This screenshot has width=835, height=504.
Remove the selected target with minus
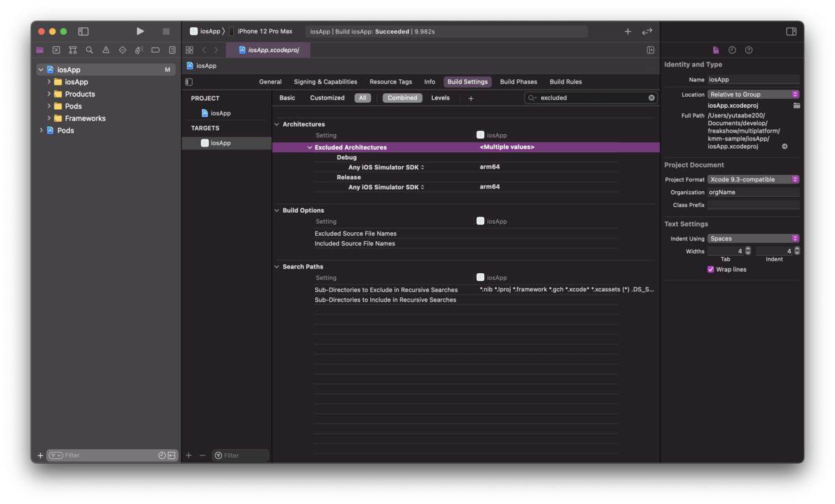pos(202,455)
